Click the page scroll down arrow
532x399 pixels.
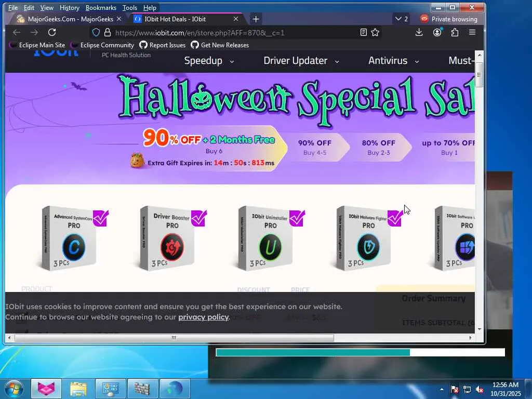pos(479,329)
